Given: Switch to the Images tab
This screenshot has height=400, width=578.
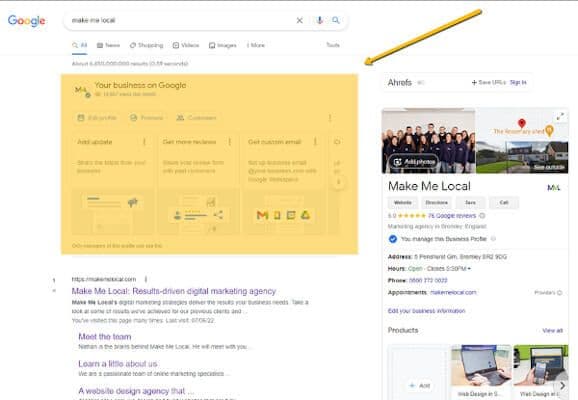Looking at the screenshot, I should tap(223, 45).
